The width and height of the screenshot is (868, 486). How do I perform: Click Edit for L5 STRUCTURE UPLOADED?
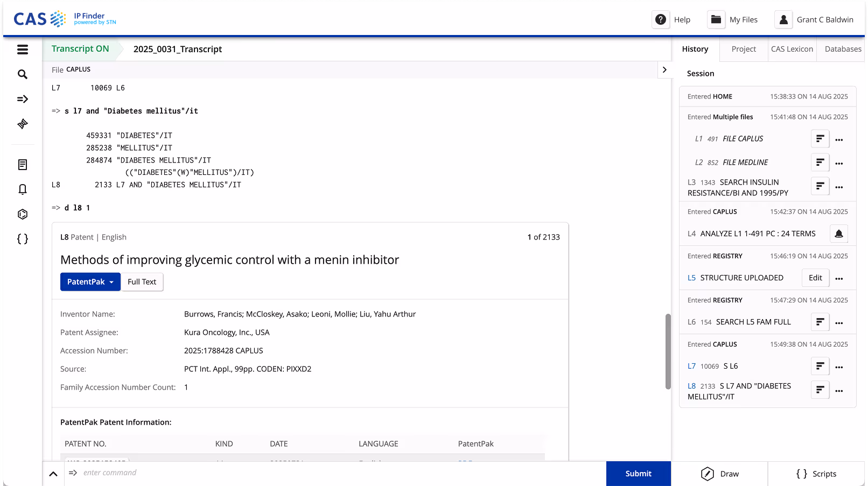pos(815,278)
